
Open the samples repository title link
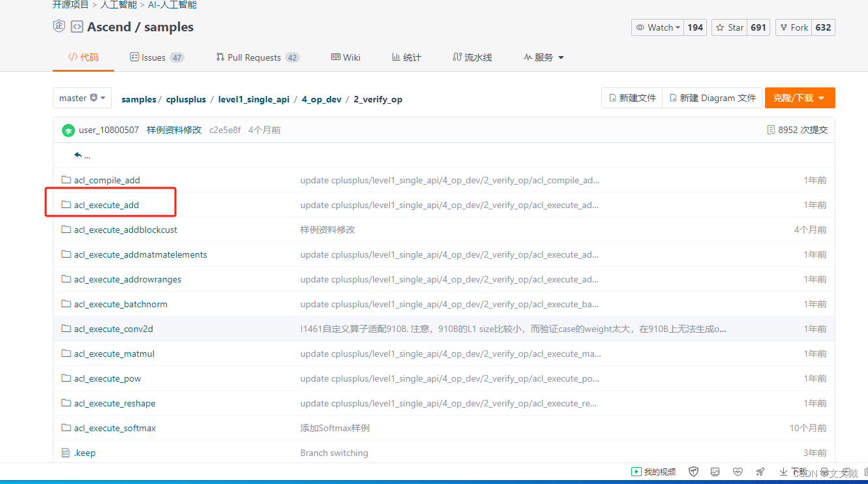[x=169, y=27]
